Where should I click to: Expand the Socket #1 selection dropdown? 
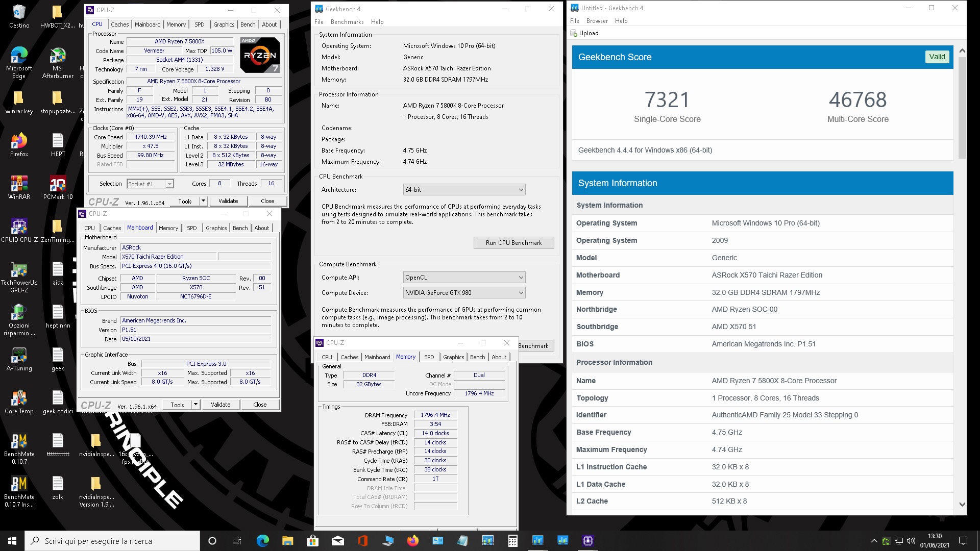point(169,184)
